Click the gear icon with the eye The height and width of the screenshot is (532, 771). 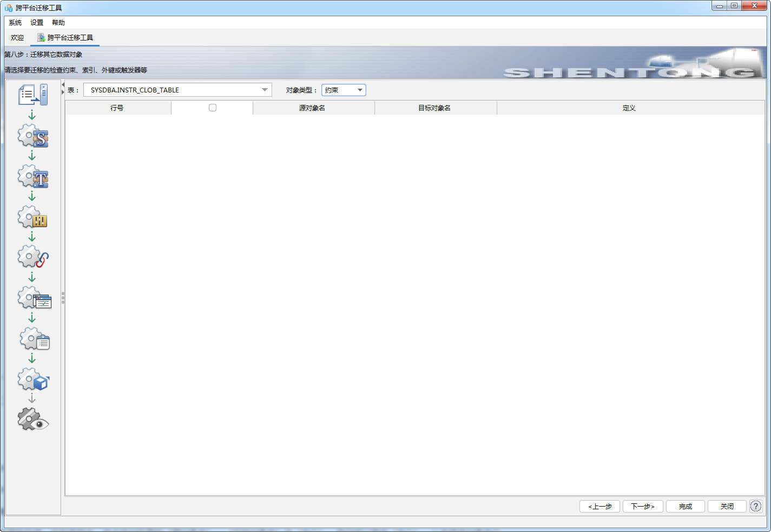click(x=33, y=420)
